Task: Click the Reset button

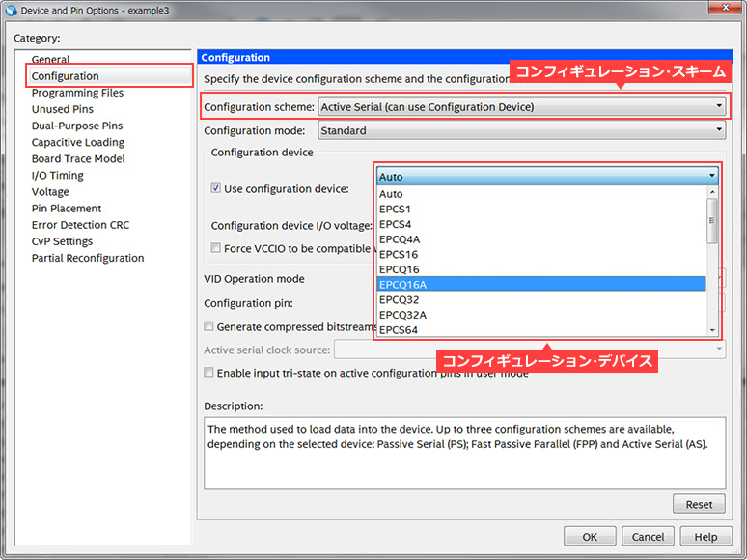Action: click(699, 504)
